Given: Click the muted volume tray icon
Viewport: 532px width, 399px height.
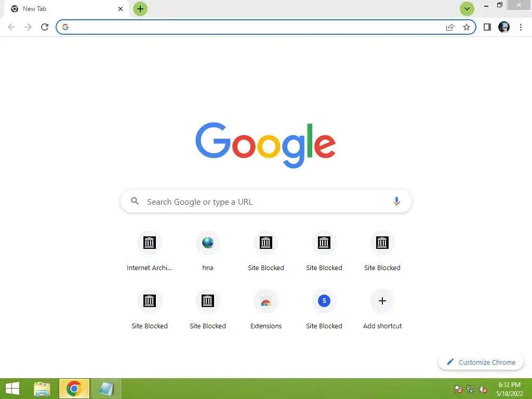Looking at the screenshot, I should click(483, 389).
